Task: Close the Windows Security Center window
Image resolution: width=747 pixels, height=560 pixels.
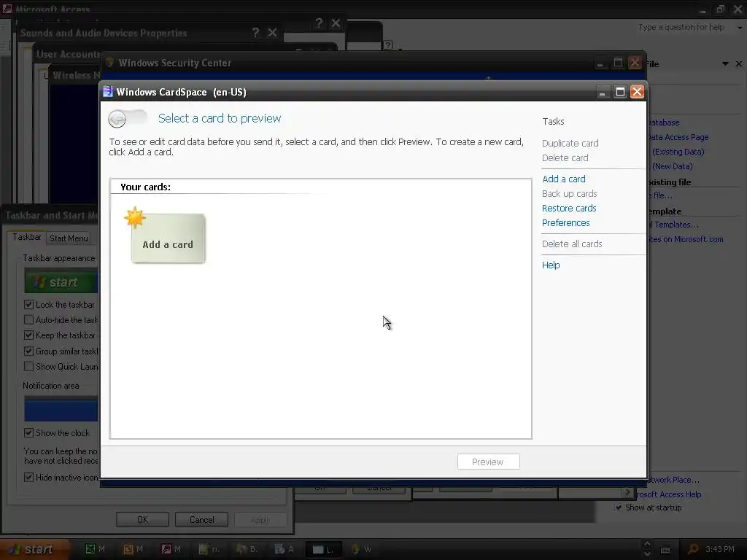Action: tap(635, 63)
